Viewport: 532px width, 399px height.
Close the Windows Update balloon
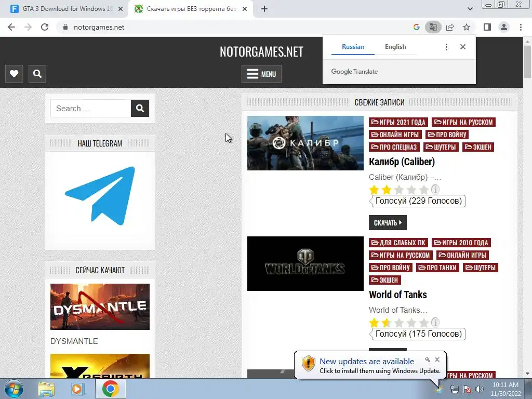(437, 360)
